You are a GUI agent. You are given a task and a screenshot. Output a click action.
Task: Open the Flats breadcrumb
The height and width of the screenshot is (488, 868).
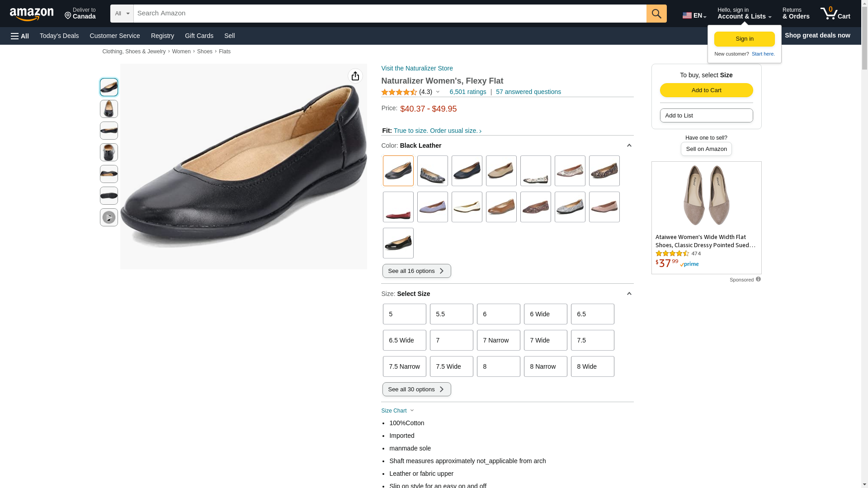click(225, 52)
